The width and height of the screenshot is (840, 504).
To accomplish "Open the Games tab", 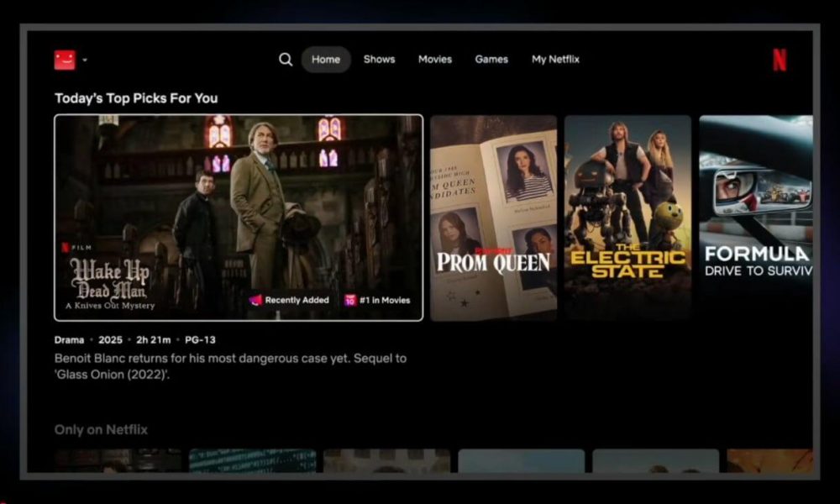I will tap(491, 60).
